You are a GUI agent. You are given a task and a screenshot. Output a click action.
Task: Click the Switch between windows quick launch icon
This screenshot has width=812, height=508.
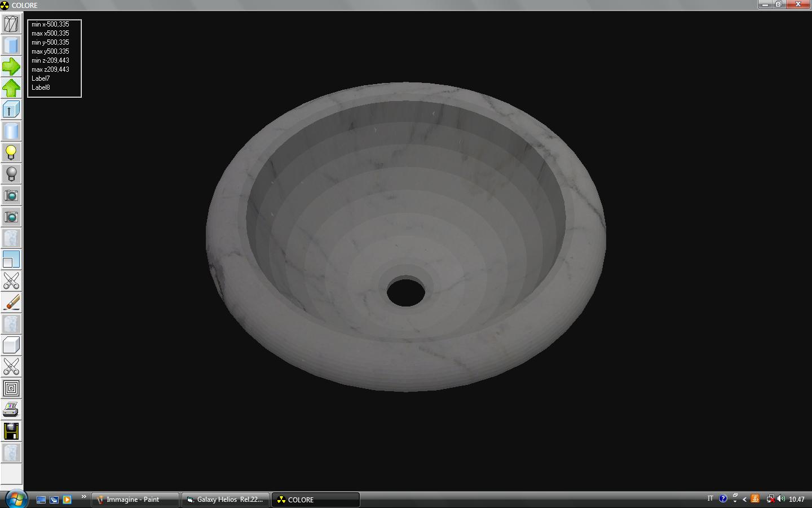(54, 500)
